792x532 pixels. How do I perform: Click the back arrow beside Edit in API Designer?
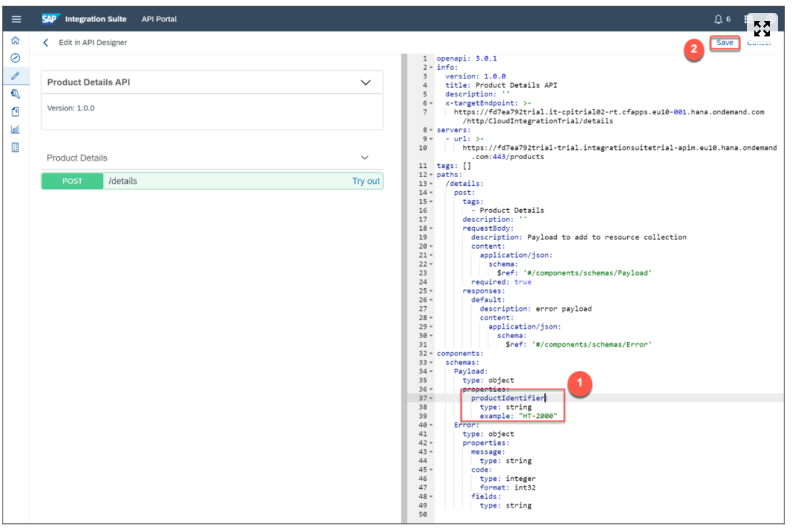(45, 43)
